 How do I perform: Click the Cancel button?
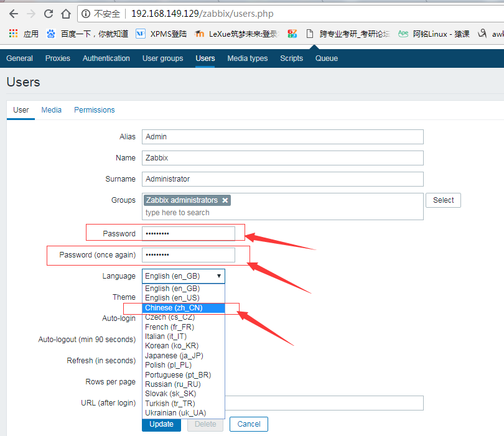point(249,424)
